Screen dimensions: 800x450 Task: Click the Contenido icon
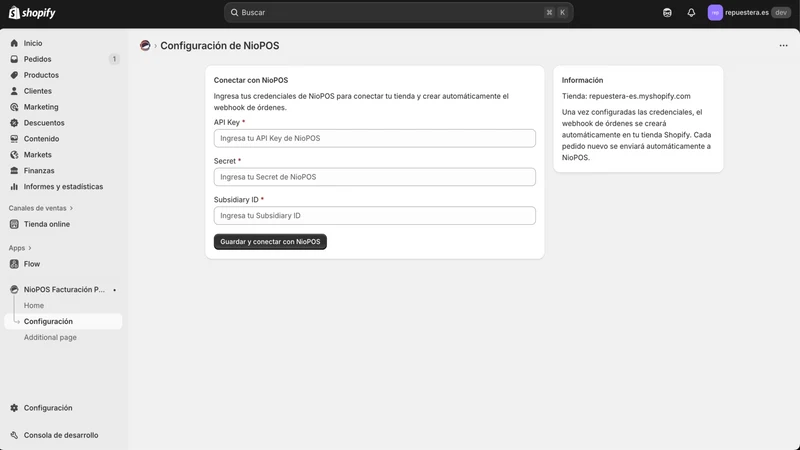tap(14, 139)
